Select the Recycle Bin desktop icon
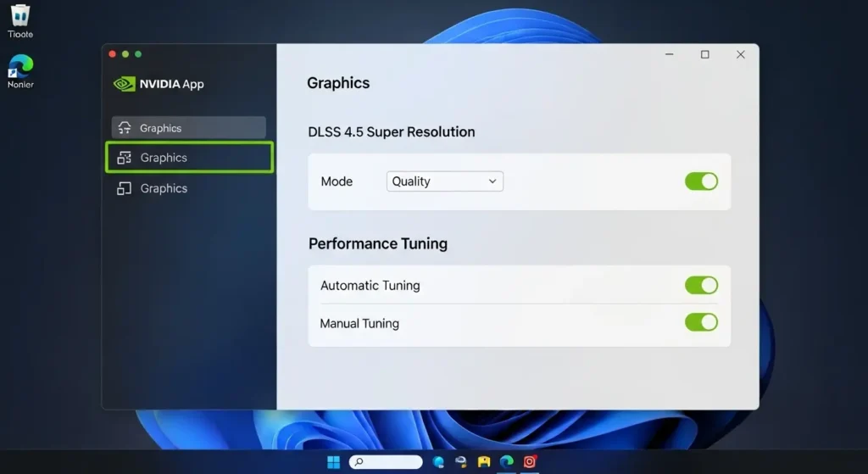 tap(20, 21)
